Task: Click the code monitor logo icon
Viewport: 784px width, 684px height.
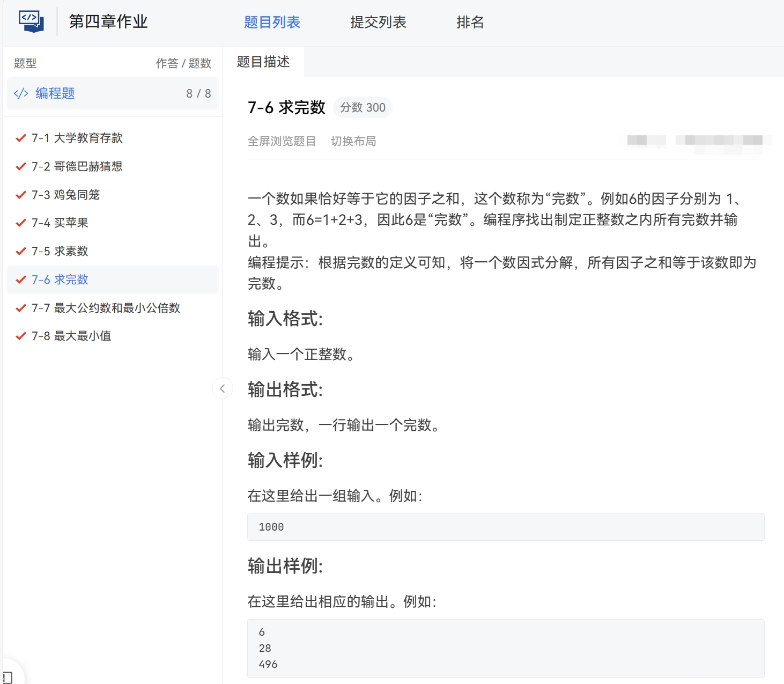Action: tap(31, 21)
